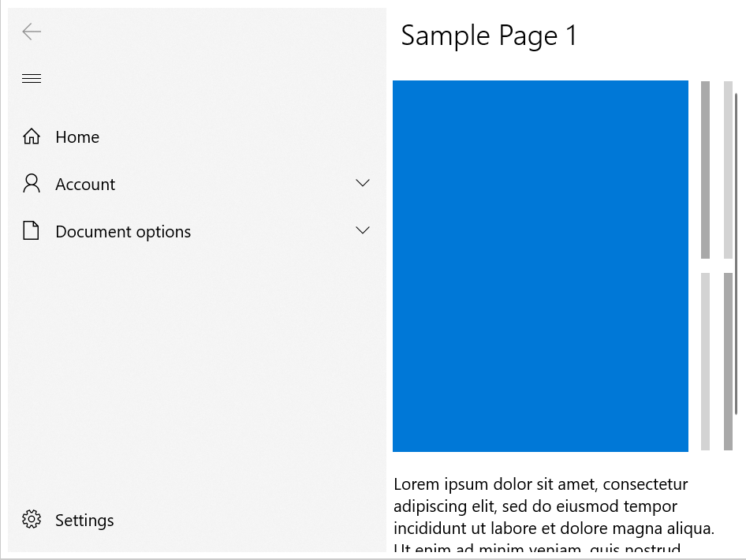Toggle the hamburger navigation menu button

pos(32,79)
